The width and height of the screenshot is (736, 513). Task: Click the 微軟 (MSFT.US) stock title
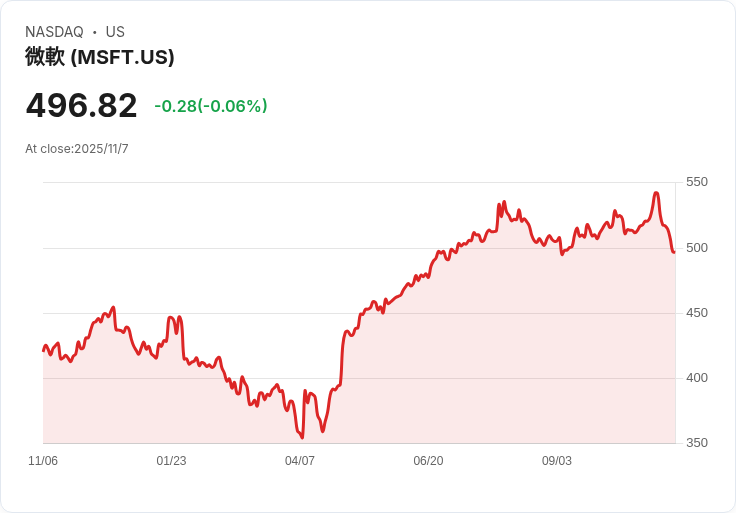pos(100,57)
